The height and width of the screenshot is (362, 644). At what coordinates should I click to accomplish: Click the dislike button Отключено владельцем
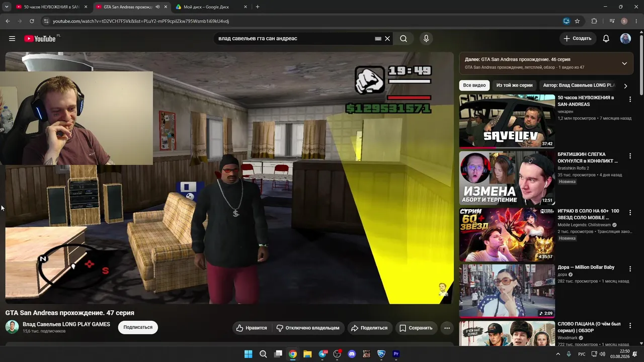pos(308,328)
